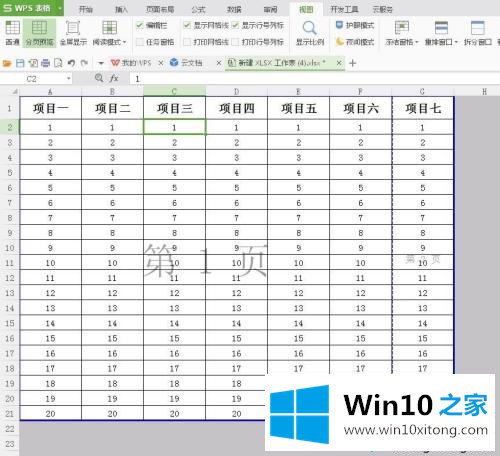The height and width of the screenshot is (456, 500).
Task: Click the Open folder icon in the quick toolbar
Action: pyautogui.click(x=7, y=63)
